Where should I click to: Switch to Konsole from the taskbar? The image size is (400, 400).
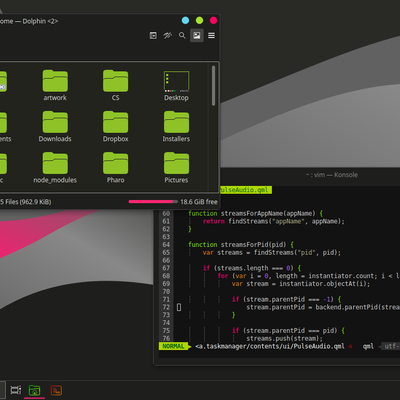click(x=56, y=390)
